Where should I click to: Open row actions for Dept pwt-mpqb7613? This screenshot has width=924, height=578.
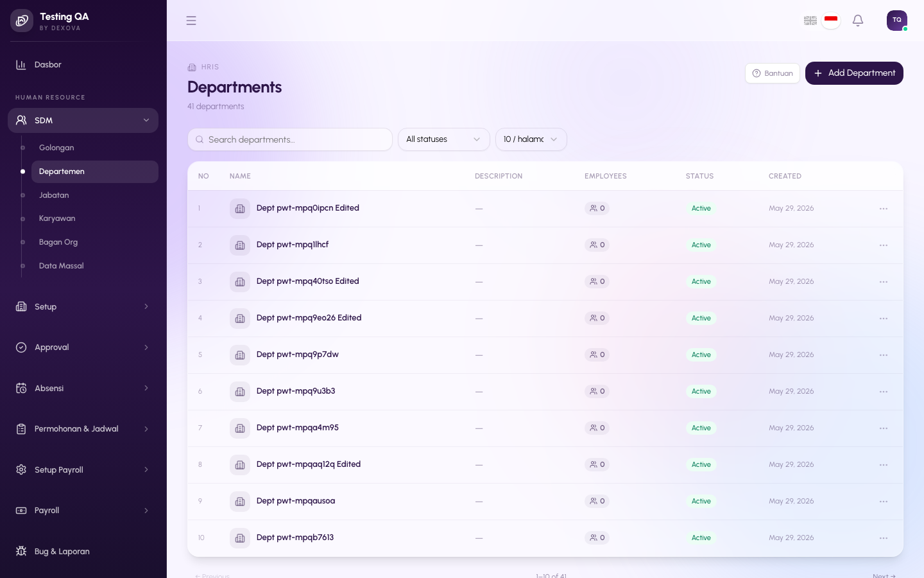(x=884, y=538)
